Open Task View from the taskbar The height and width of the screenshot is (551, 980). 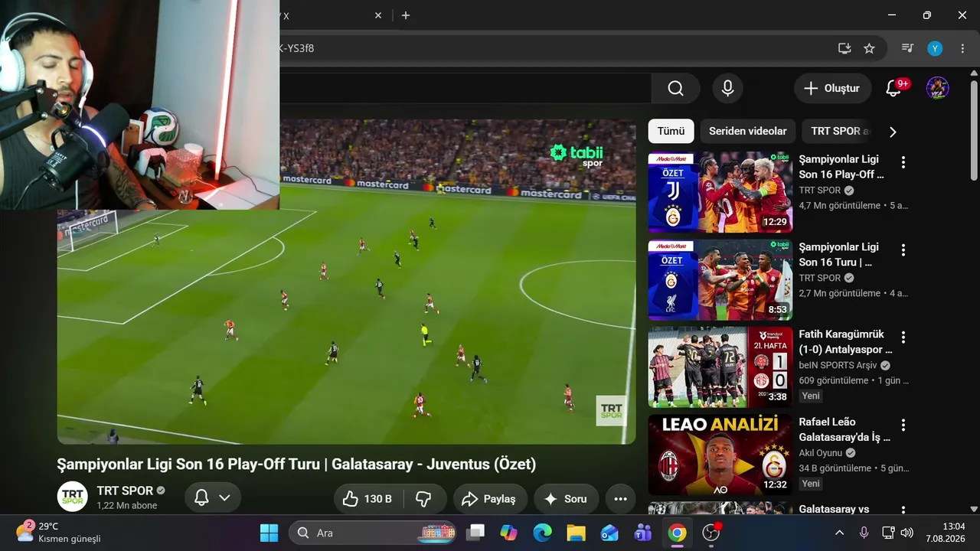(476, 533)
